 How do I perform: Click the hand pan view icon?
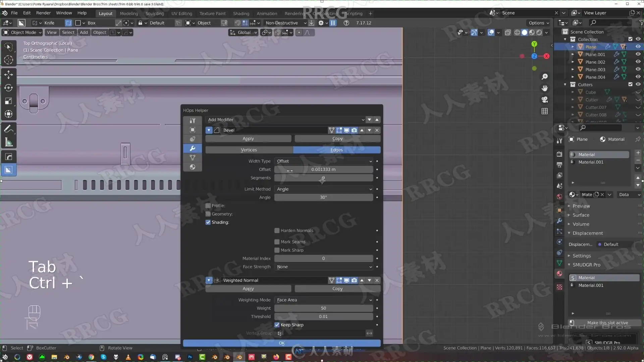point(545,88)
